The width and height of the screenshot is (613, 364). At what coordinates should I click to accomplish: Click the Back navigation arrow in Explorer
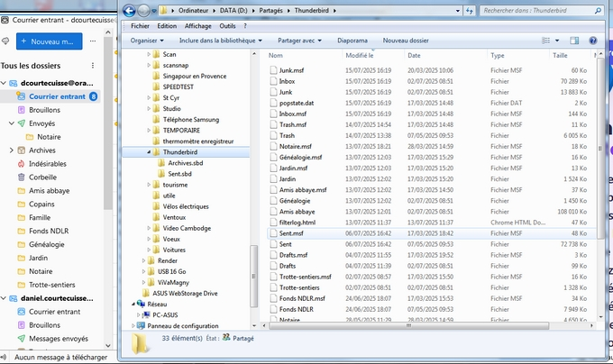[130, 11]
